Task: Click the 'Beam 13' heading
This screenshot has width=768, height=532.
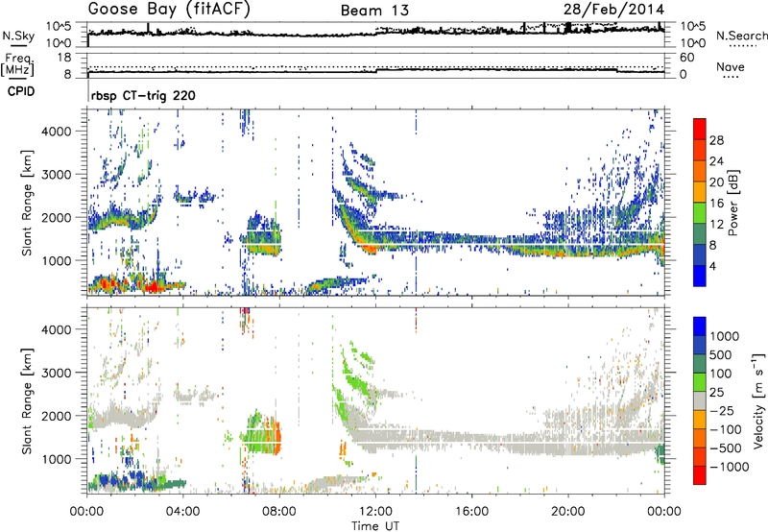Action: pos(374,11)
